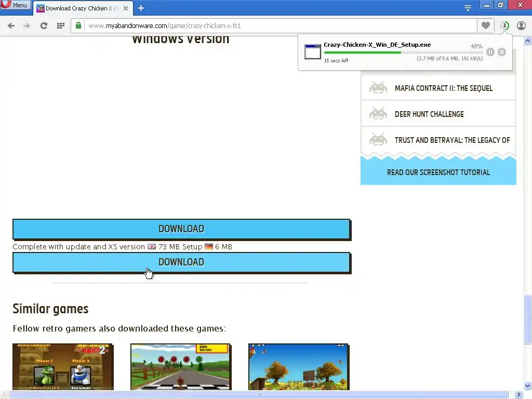Click the Crazy-Chicken-X_Win_DE_Setup.exe file name
This screenshot has width=532, height=399.
pyautogui.click(x=377, y=45)
